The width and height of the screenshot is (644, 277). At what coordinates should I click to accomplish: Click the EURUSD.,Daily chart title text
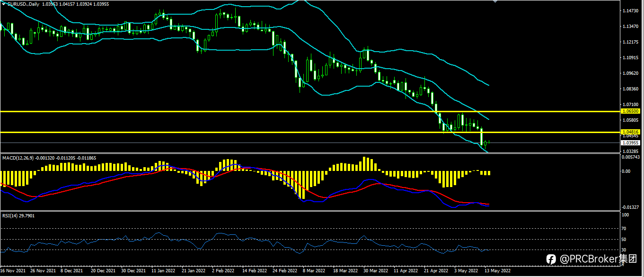pos(23,4)
